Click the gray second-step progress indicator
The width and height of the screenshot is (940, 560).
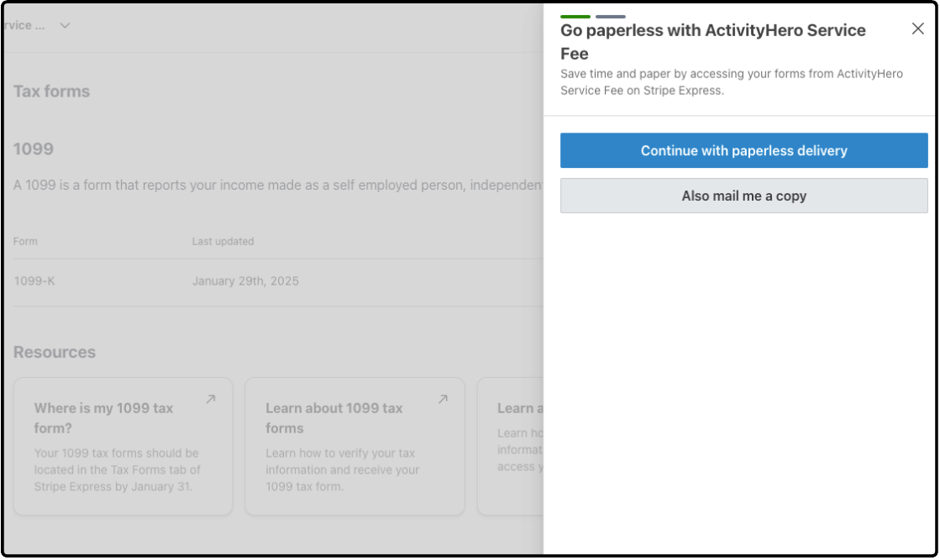tap(610, 17)
